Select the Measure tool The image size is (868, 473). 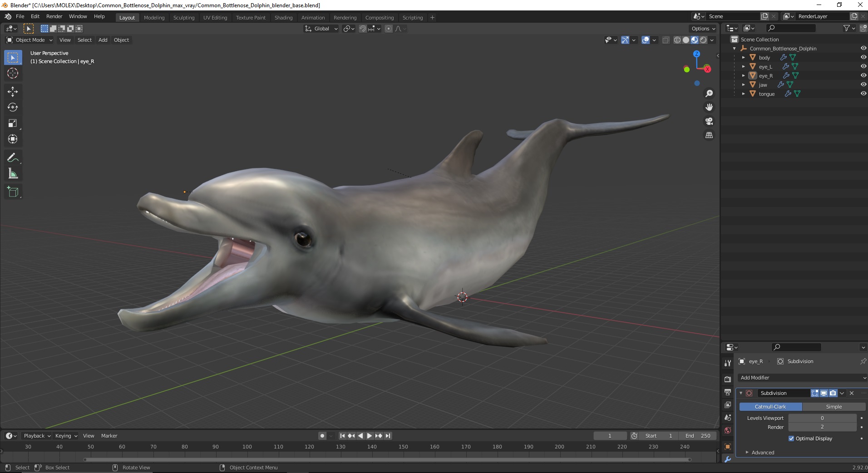coord(13,174)
